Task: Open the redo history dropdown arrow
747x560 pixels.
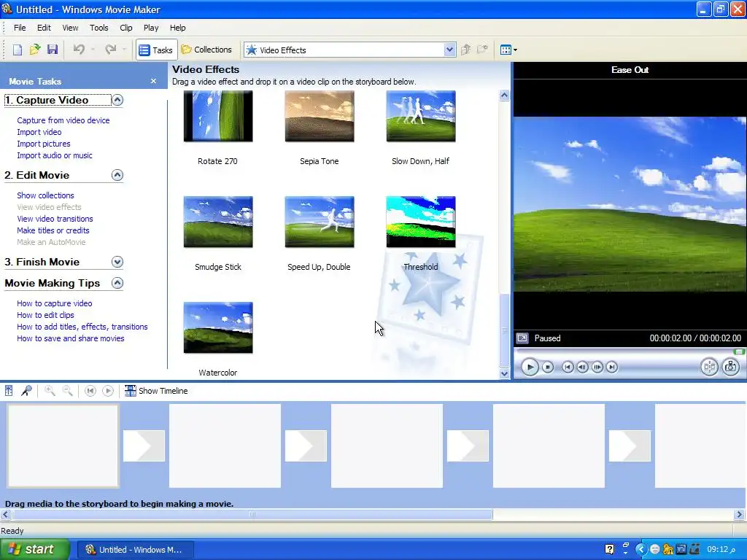Action: pos(124,50)
